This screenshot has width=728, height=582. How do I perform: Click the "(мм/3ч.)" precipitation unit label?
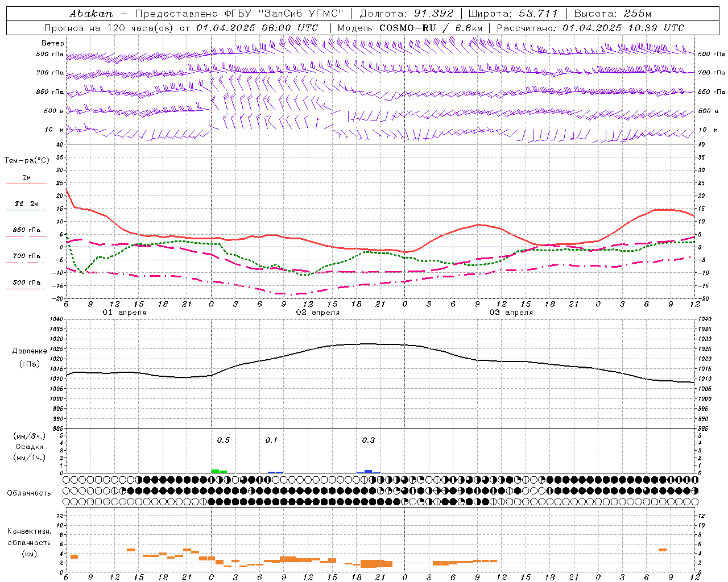click(x=29, y=436)
